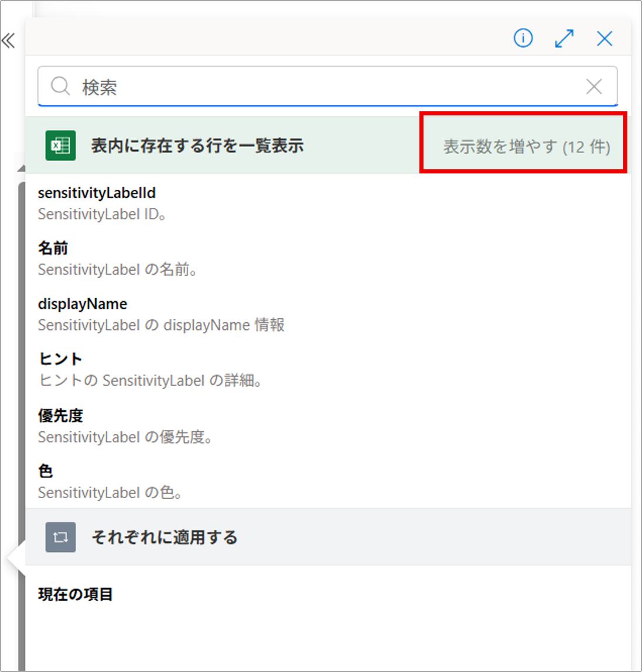The height and width of the screenshot is (672, 642).
Task: Select the sensitivityLabelId dynamic content item
Action: 97,193
